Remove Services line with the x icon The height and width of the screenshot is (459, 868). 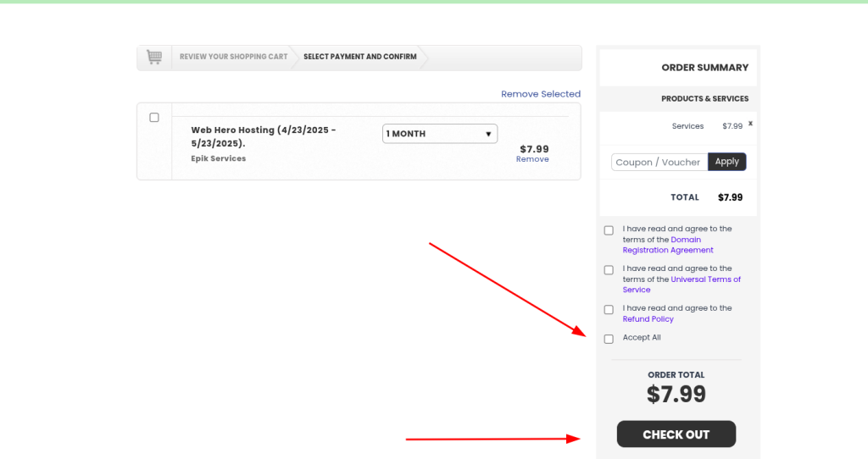751,124
